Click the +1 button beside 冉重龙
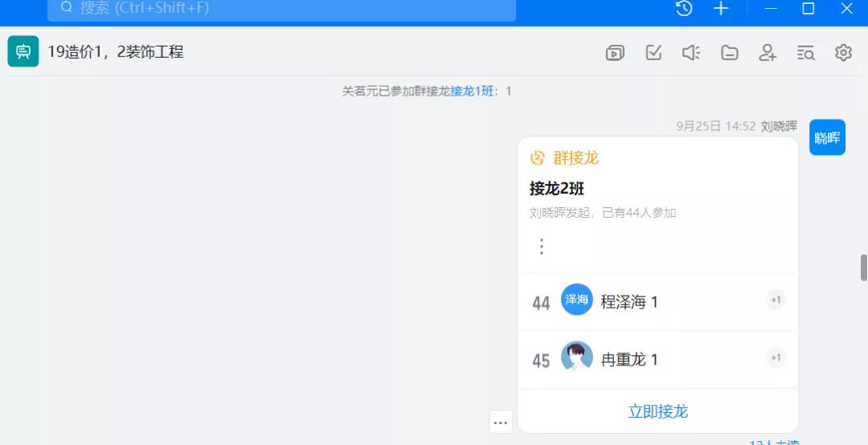 click(776, 358)
